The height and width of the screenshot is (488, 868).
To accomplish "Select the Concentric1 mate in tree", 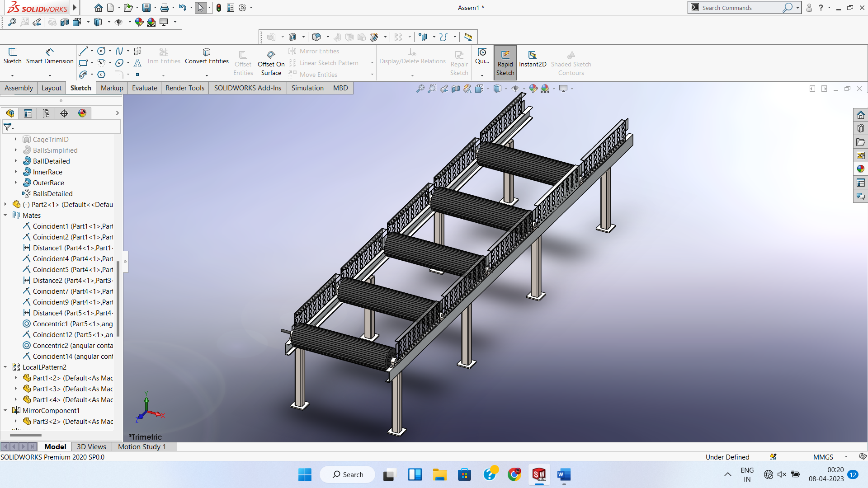I will click(68, 324).
